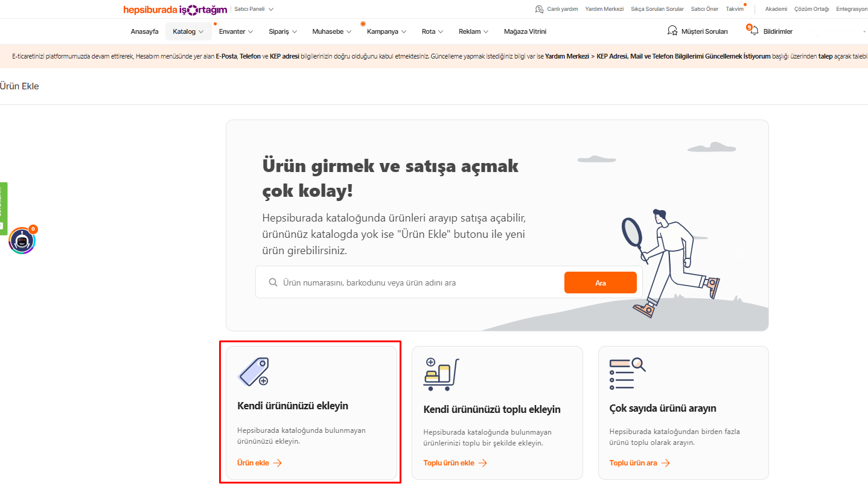Click the Ürün Ekle page title
This screenshot has width=868, height=495.
click(19, 86)
